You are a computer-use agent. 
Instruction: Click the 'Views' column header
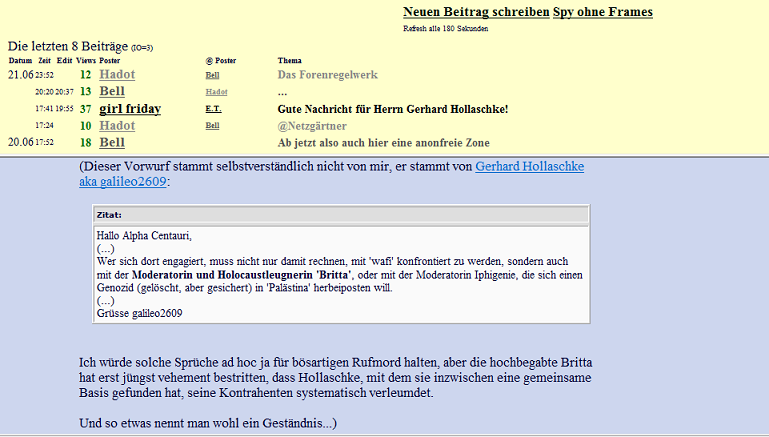[x=86, y=61]
